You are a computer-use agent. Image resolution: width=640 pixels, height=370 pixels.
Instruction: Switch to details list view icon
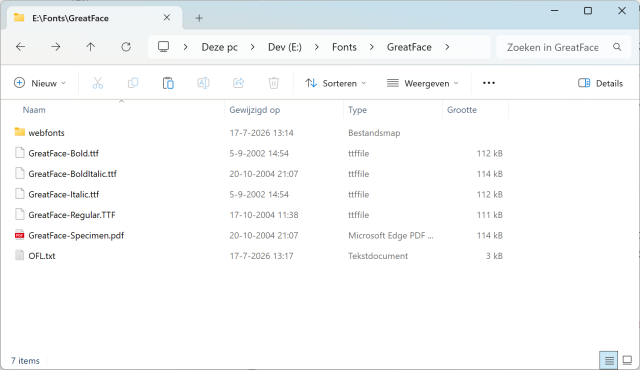[x=609, y=361]
